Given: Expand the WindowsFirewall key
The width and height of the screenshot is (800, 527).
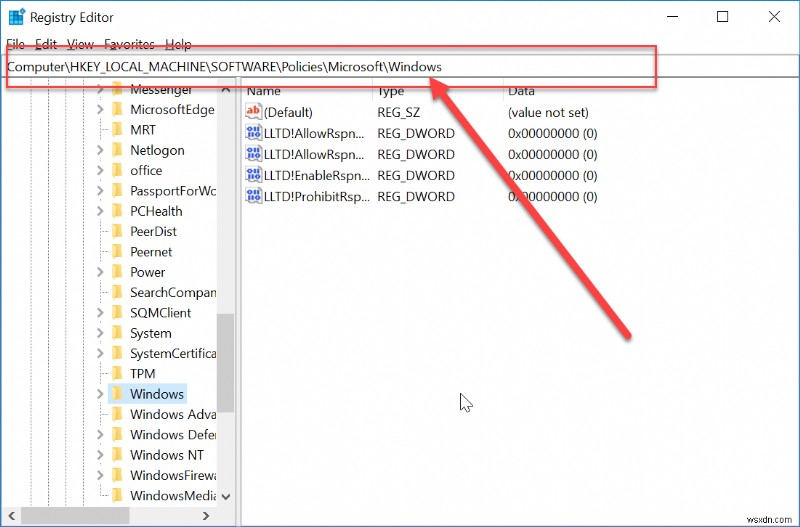Looking at the screenshot, I should [x=100, y=475].
